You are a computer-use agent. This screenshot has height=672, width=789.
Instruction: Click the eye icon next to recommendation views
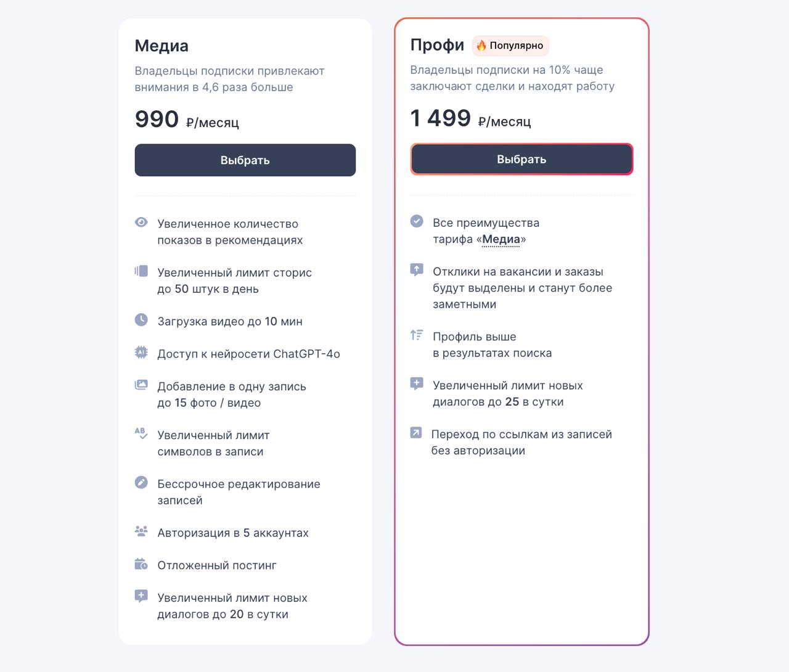coord(141,222)
